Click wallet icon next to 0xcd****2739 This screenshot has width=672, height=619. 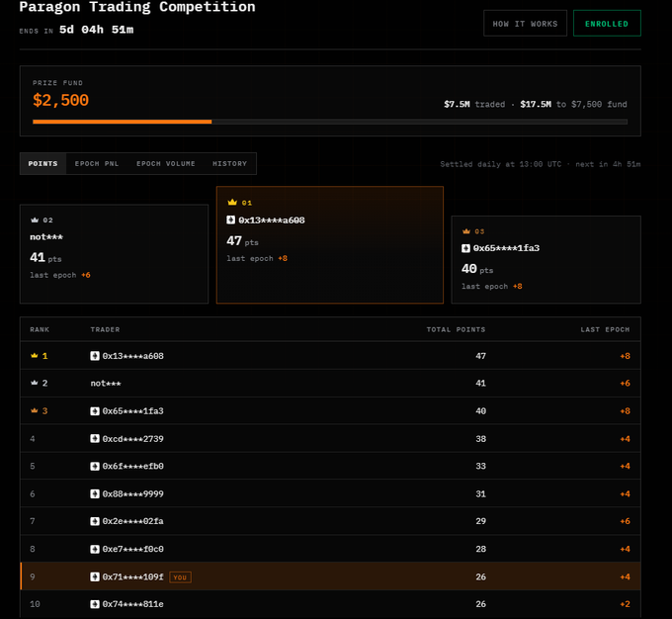pyautogui.click(x=95, y=438)
